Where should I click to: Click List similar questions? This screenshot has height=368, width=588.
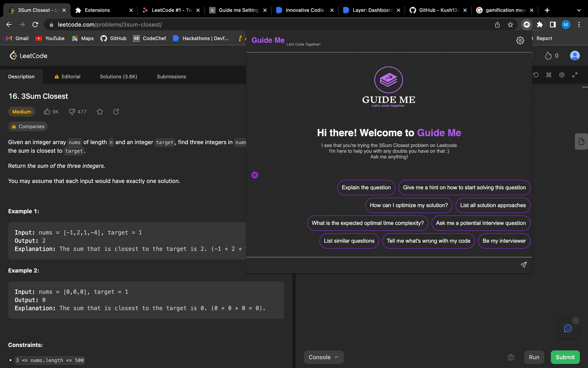tap(349, 241)
